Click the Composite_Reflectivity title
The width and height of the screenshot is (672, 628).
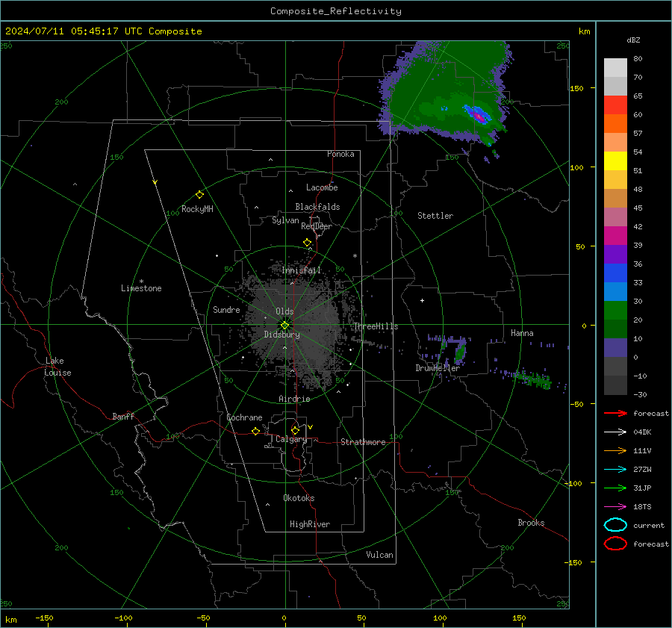coord(336,11)
